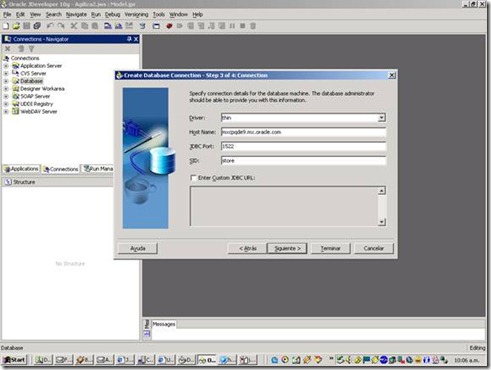Click the SID input field

coord(303,161)
